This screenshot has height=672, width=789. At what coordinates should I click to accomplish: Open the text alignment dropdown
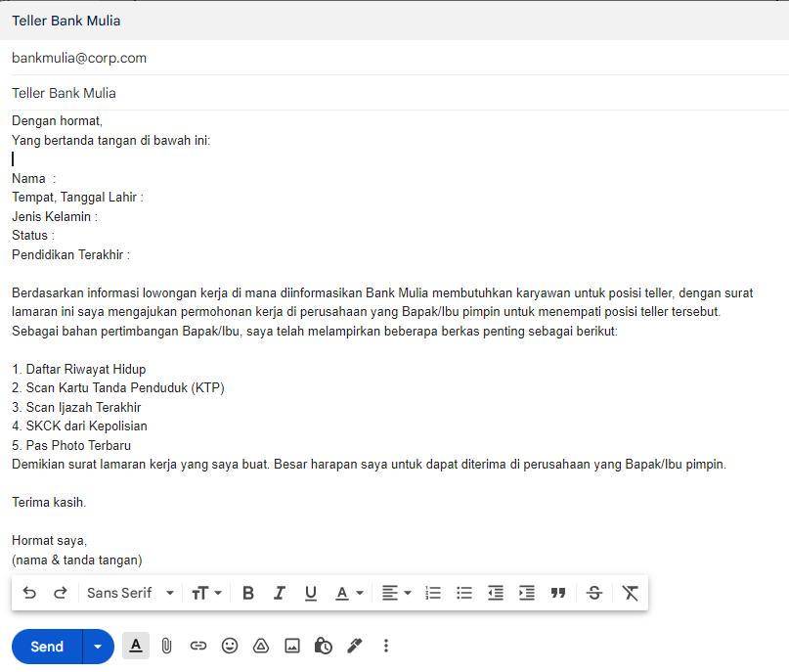point(396,593)
